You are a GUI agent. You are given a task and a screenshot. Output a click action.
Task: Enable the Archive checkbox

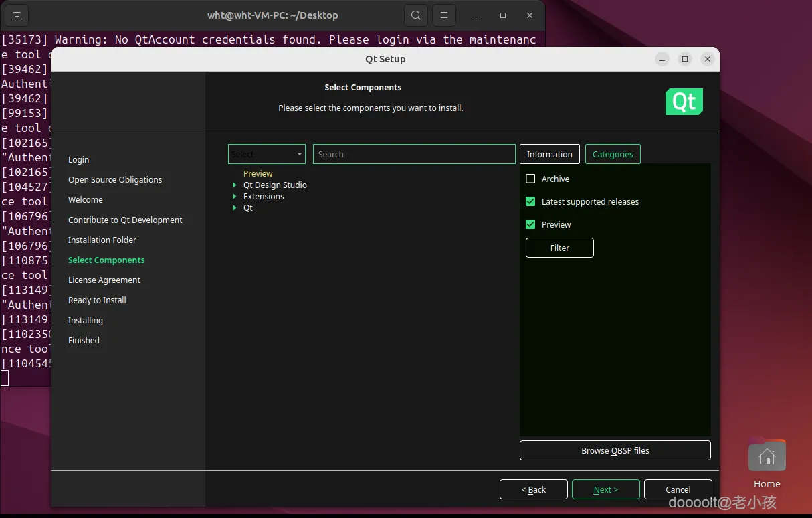click(531, 179)
